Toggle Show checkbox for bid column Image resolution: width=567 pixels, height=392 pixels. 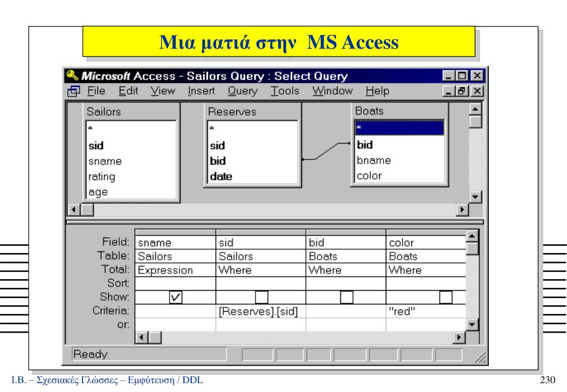[346, 297]
